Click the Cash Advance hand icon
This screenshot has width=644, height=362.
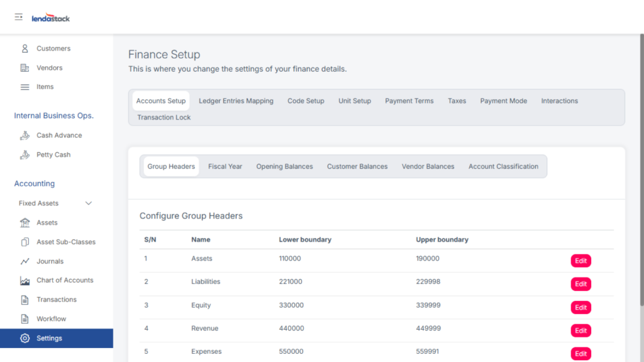coord(25,135)
